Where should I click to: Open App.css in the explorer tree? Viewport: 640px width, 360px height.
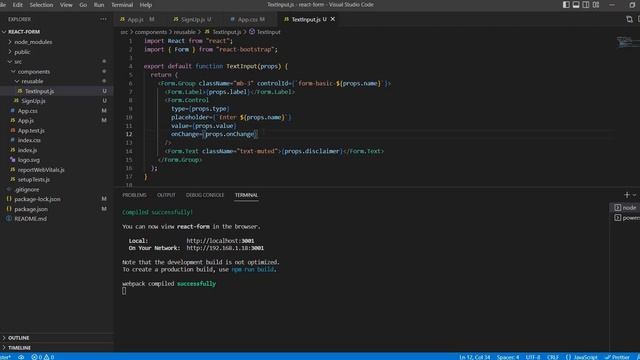pyautogui.click(x=57, y=111)
